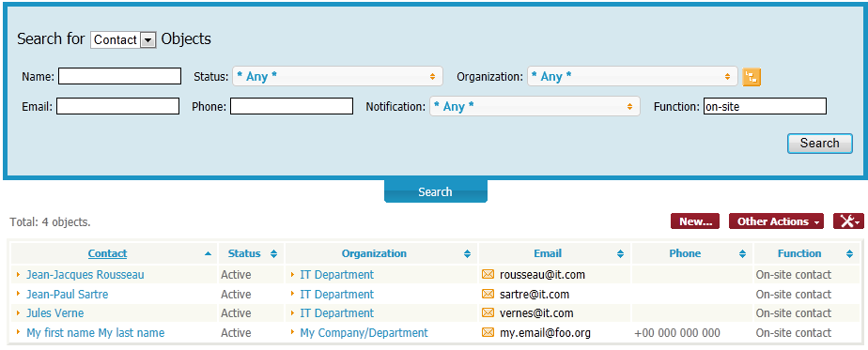Focus the Function input containing on-site
This screenshot has width=868, height=350.
(x=765, y=106)
